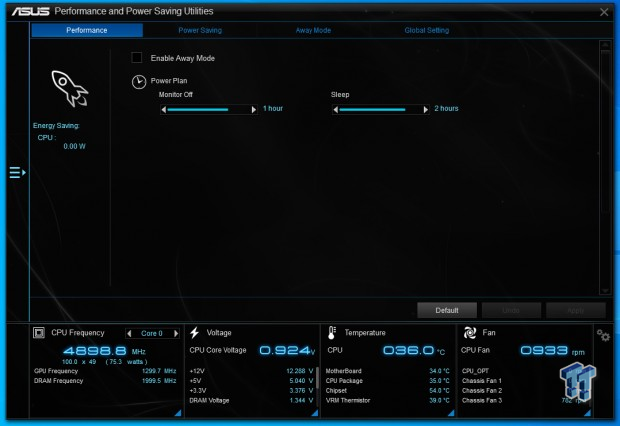
Task: Click the VRM Thermistor temperature row
Action: [388, 400]
